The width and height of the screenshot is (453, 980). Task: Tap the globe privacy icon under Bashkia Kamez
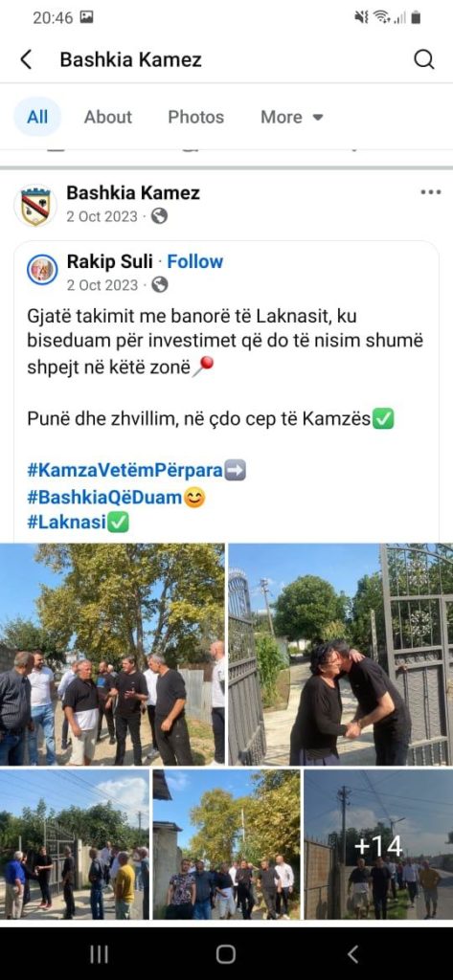click(160, 216)
